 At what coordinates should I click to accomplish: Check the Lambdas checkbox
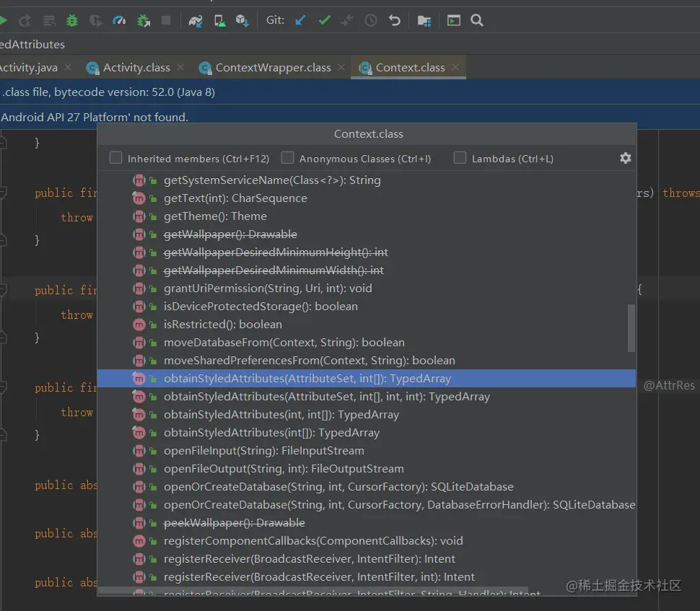460,158
